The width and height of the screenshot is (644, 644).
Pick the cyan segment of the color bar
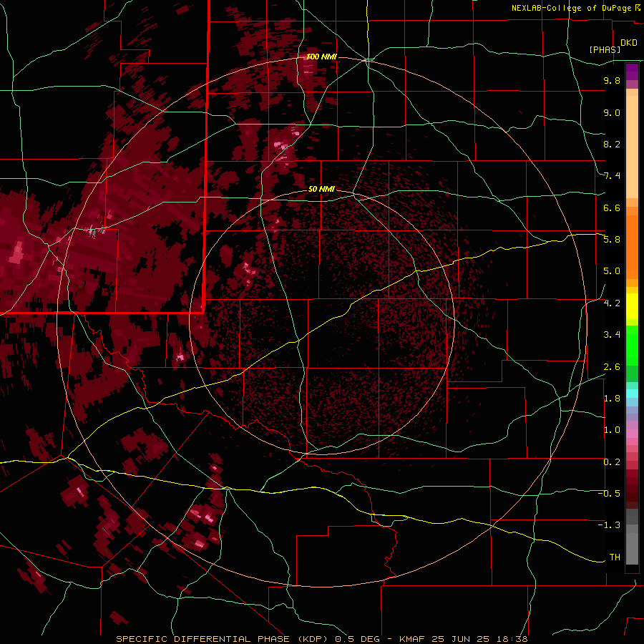[x=632, y=394]
